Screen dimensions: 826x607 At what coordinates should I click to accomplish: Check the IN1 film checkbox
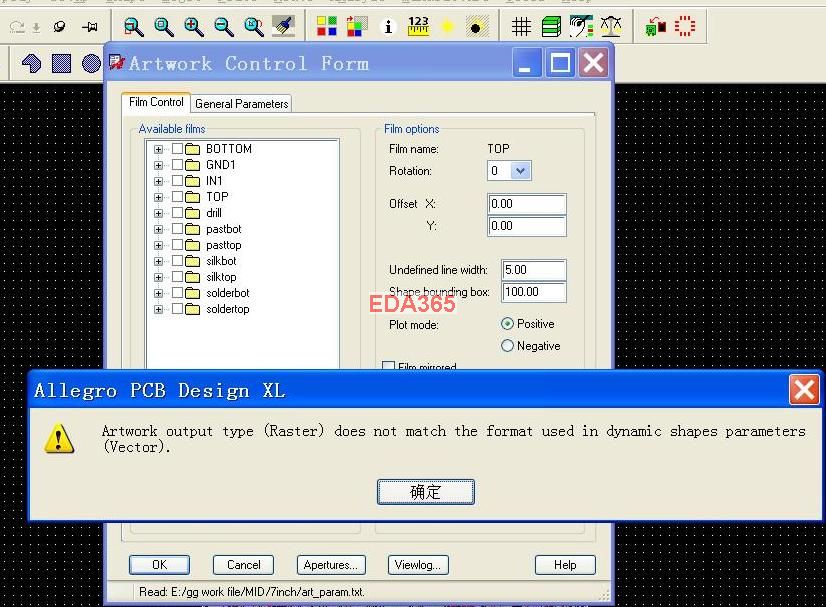click(x=178, y=181)
